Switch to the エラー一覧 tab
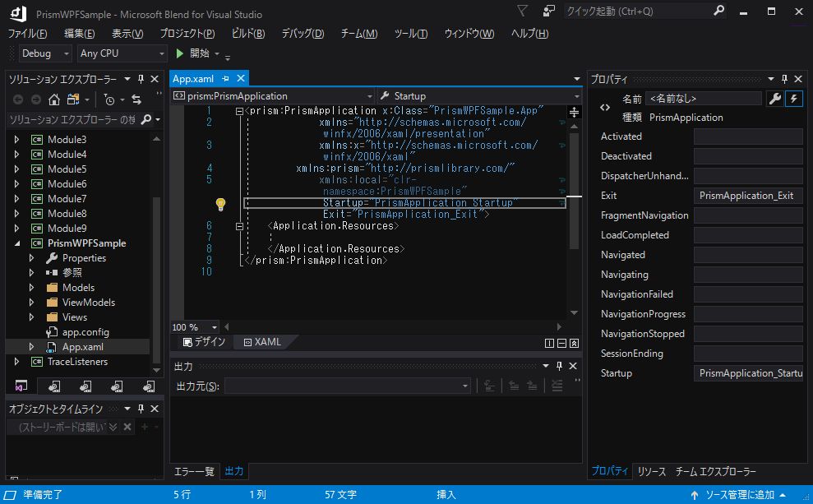This screenshot has width=813, height=504. pos(194,471)
